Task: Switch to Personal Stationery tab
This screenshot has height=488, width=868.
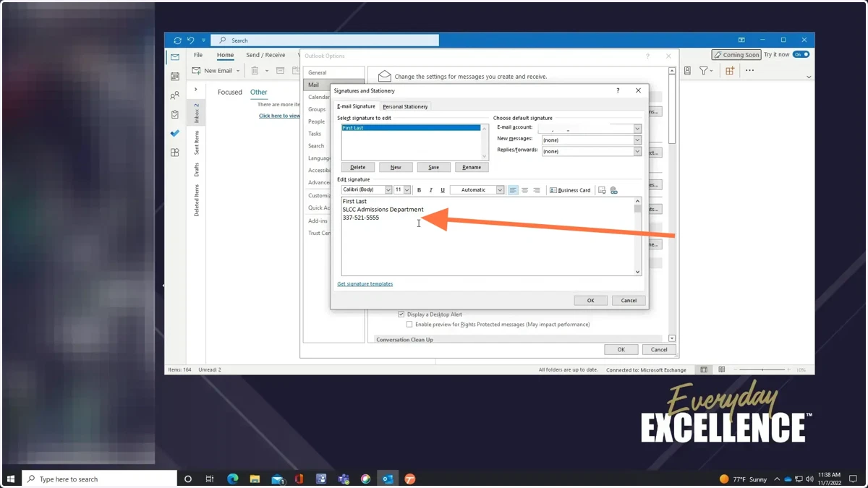Action: click(x=405, y=106)
